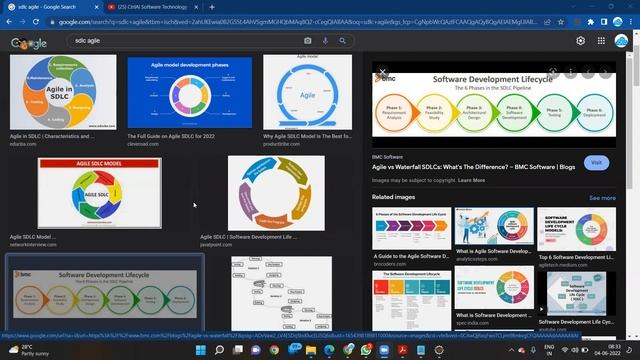Open 'The Full Guide on Agile SDLC for 2022'

click(x=171, y=136)
